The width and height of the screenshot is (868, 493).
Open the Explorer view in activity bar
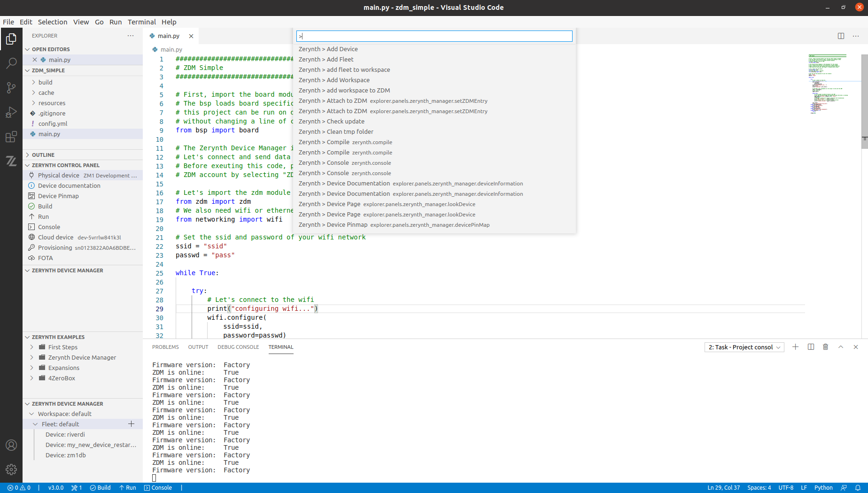point(11,39)
